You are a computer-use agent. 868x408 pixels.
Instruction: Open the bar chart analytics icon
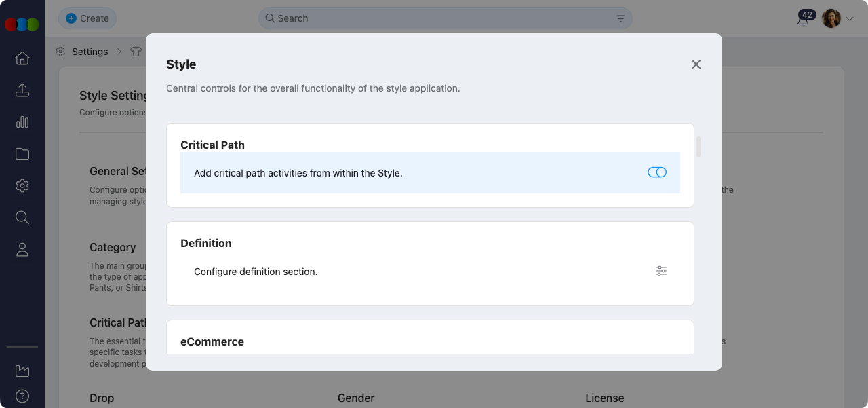[x=22, y=122]
